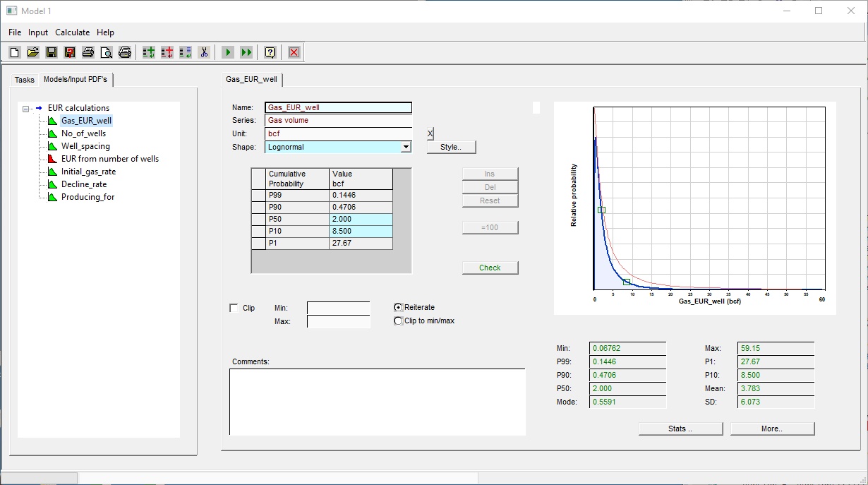The image size is (868, 485).
Task: Select the Clip to min/max option
Action: tap(399, 321)
